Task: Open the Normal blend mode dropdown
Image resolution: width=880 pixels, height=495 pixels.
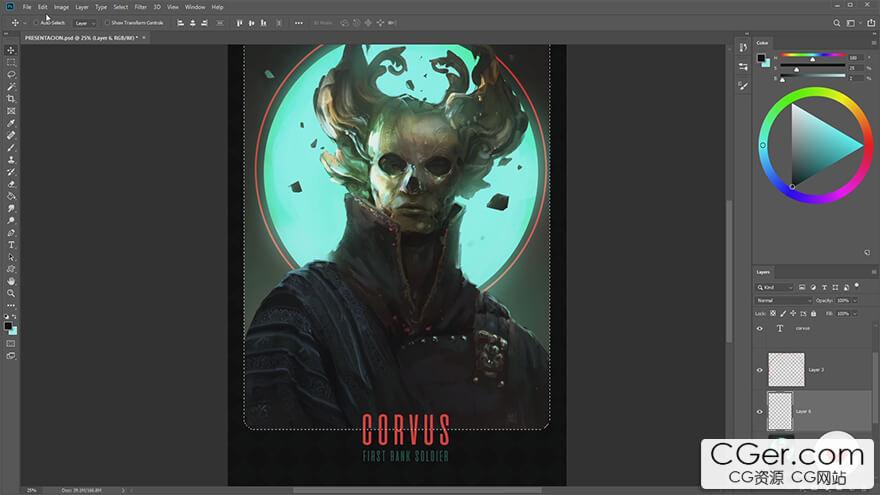Action: click(783, 301)
